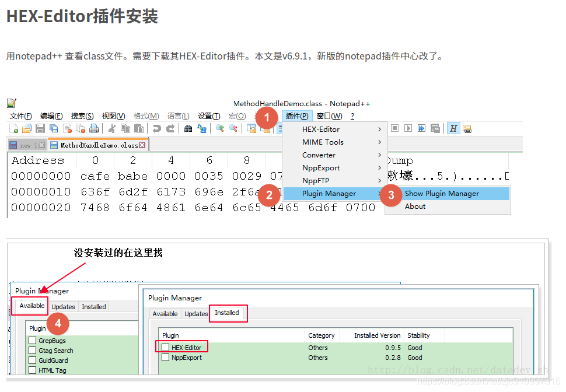Screen dimensions: 566x392
Task: Expand the NppFTP submenu
Action: click(335, 181)
